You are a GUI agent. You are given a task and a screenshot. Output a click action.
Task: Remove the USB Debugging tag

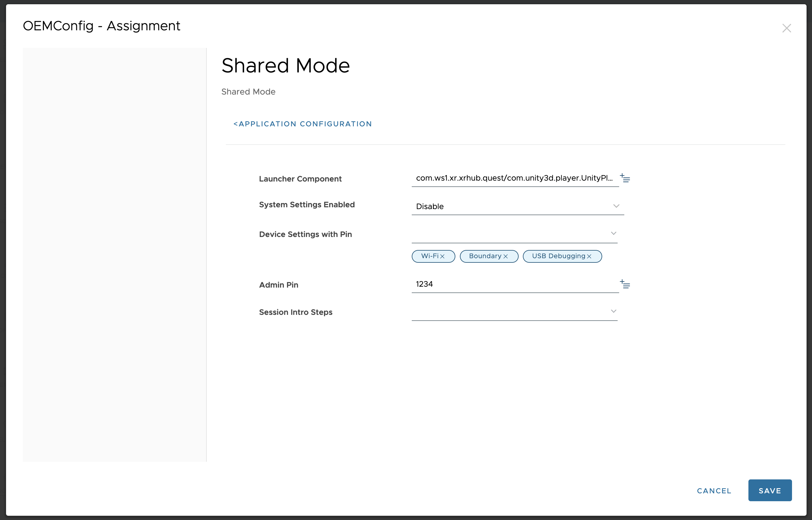[589, 257]
